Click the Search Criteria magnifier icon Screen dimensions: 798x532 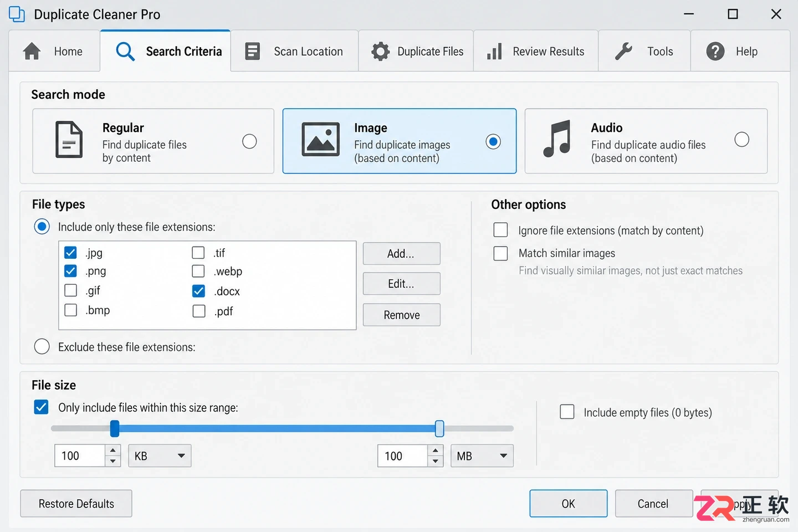pyautogui.click(x=125, y=52)
